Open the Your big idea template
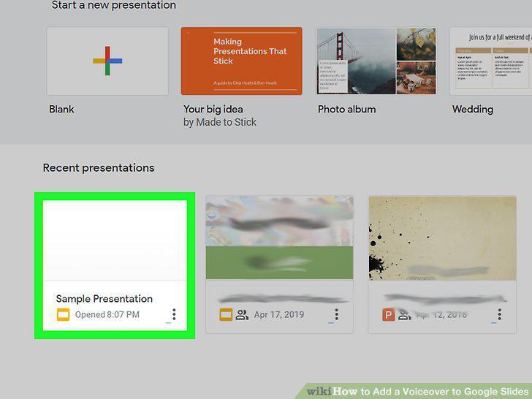Image resolution: width=532 pixels, height=399 pixels. (242, 61)
